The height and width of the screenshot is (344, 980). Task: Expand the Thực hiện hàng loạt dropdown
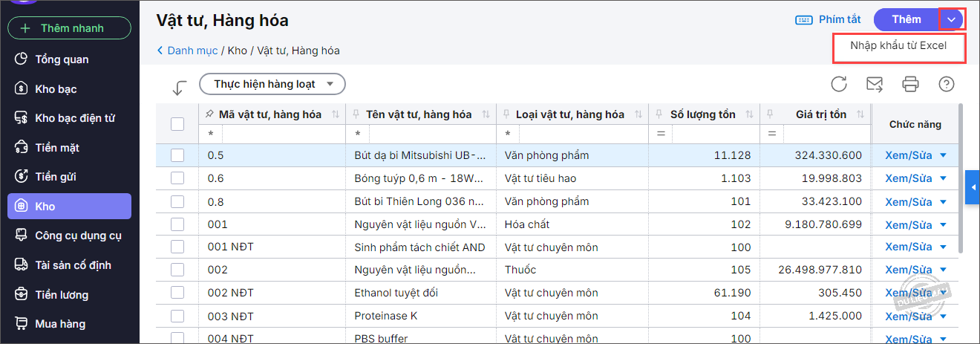pyautogui.click(x=272, y=84)
